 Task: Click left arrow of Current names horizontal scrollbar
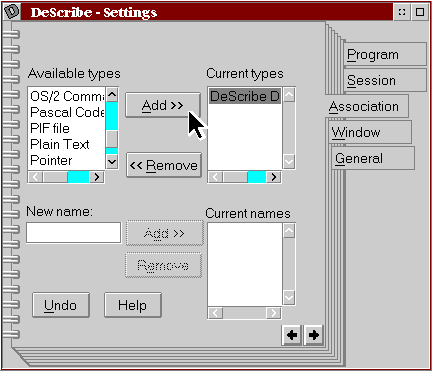[x=215, y=313]
